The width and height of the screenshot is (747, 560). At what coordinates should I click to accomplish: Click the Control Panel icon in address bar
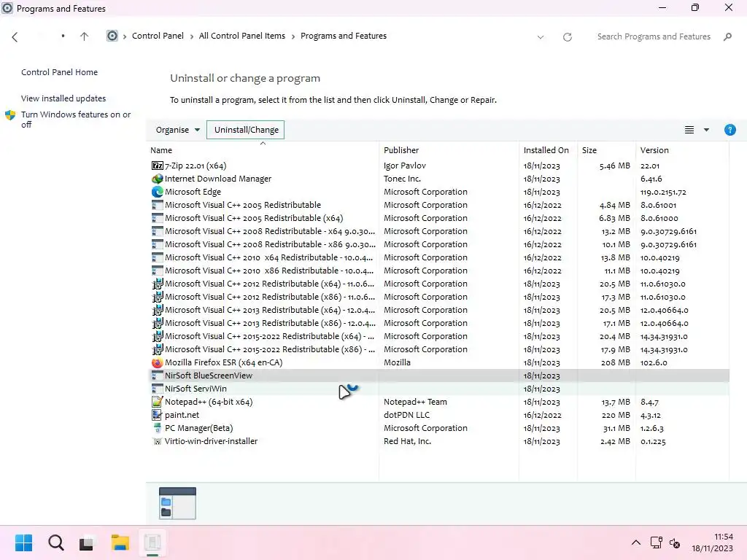click(x=112, y=36)
